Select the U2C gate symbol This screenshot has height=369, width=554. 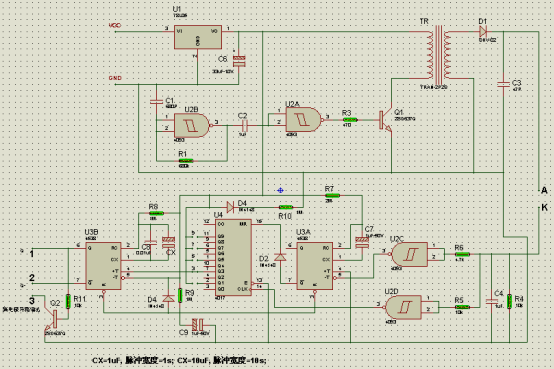click(x=409, y=254)
